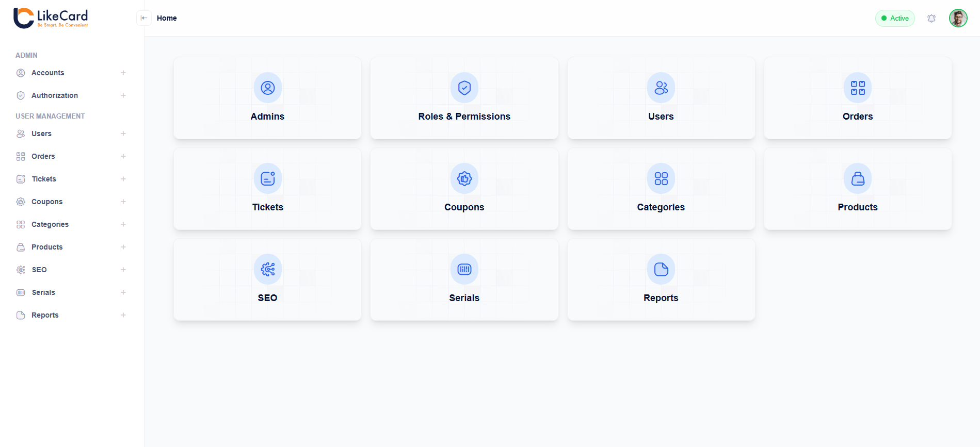Open the Serials card title
This screenshot has height=447, width=980.
tap(464, 298)
